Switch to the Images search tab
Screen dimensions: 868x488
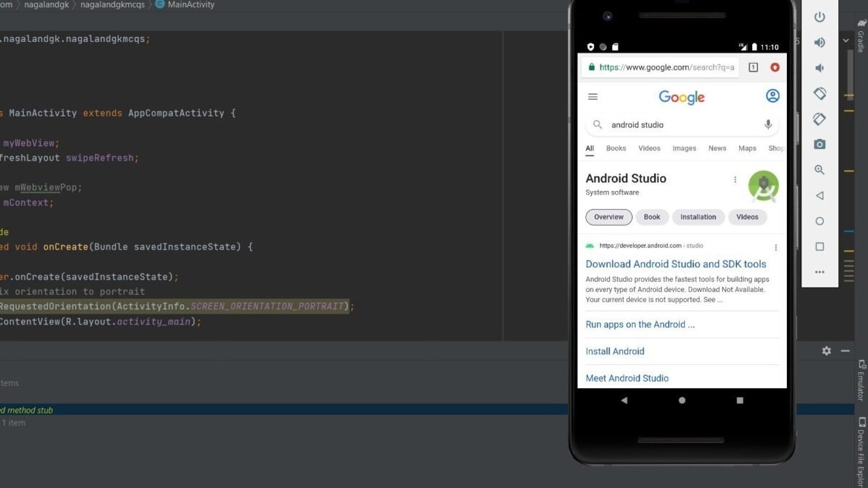(x=684, y=148)
